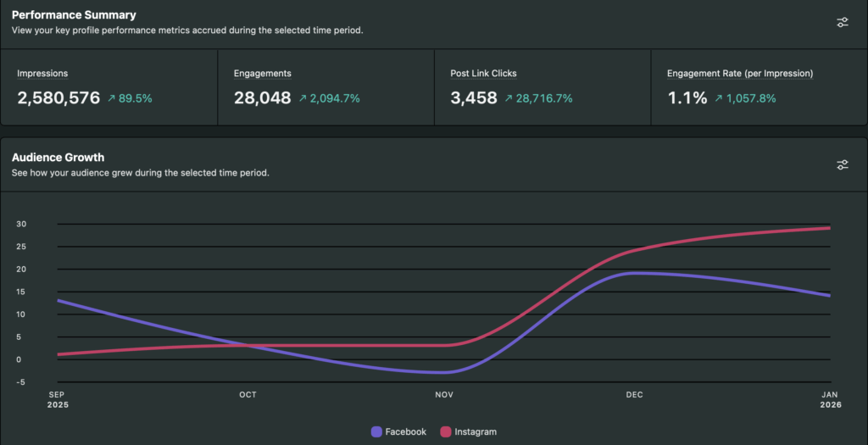868x445 pixels.
Task: Click the purple Facebook legend dot
Action: pyautogui.click(x=376, y=431)
